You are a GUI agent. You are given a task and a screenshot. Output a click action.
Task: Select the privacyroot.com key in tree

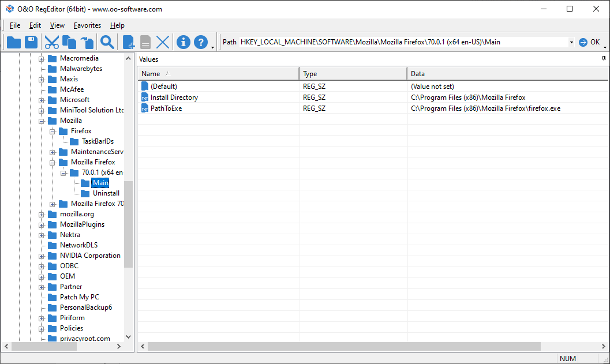coord(85,339)
